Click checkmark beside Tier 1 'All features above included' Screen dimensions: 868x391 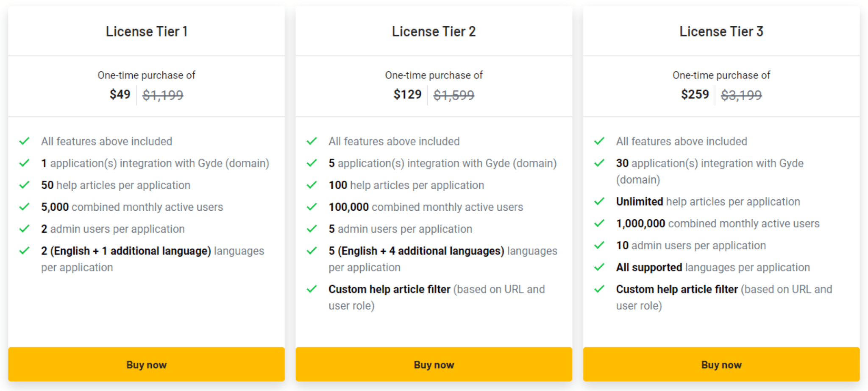pos(25,141)
